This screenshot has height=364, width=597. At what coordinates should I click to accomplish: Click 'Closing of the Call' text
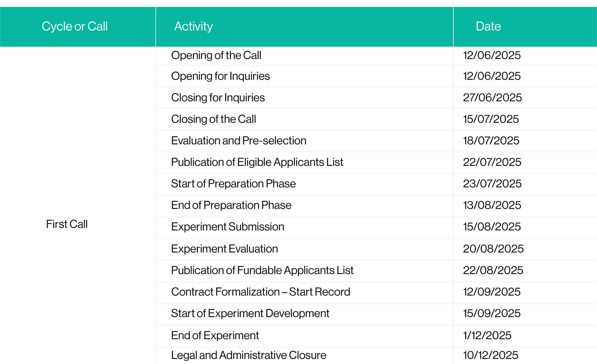coord(213,119)
